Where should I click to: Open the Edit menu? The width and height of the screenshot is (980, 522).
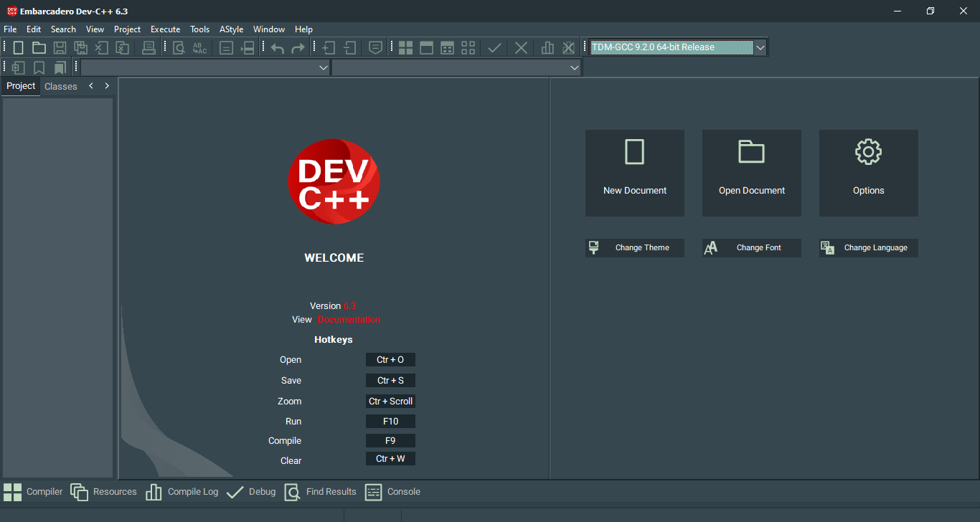coord(34,29)
